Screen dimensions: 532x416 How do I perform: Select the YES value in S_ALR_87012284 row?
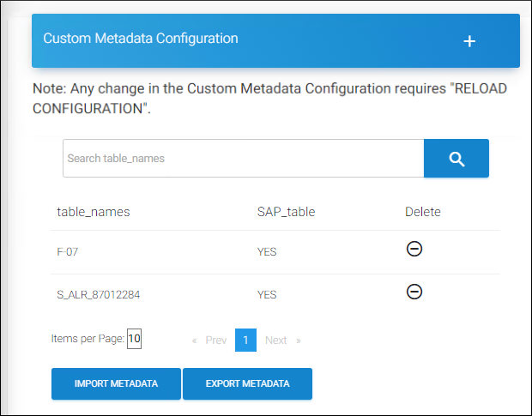coord(267,294)
